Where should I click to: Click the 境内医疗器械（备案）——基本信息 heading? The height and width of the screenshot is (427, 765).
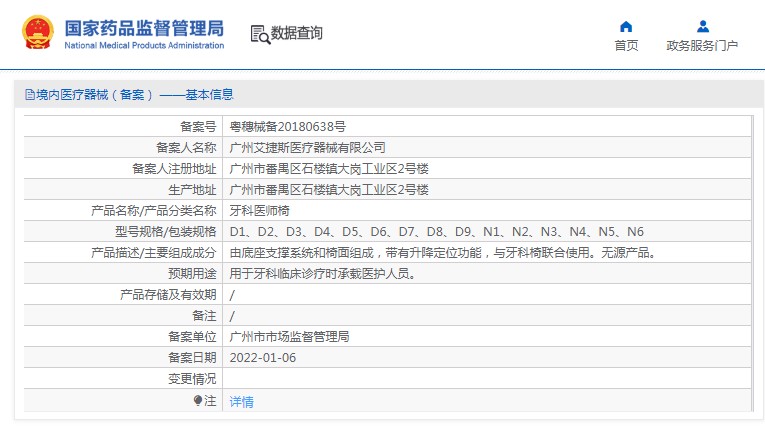135,95
